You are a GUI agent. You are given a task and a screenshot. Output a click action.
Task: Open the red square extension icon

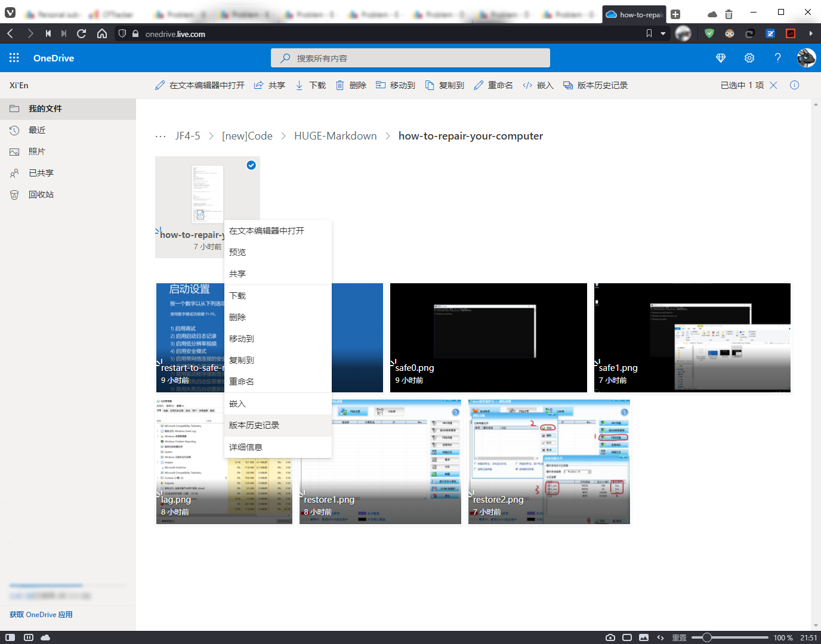tap(791, 34)
